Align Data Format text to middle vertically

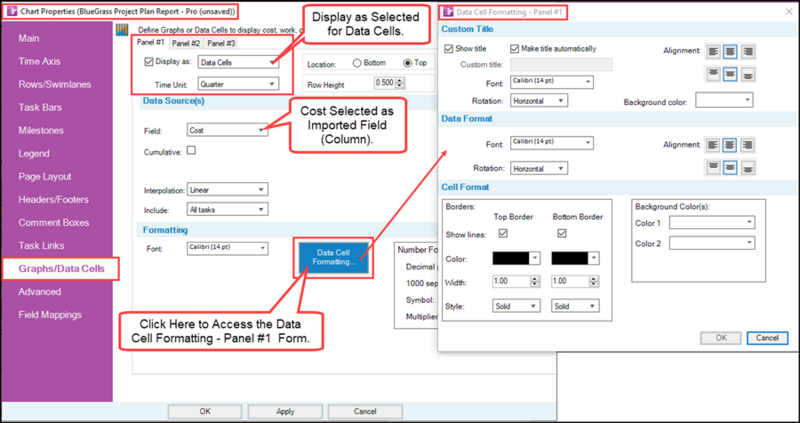point(730,167)
